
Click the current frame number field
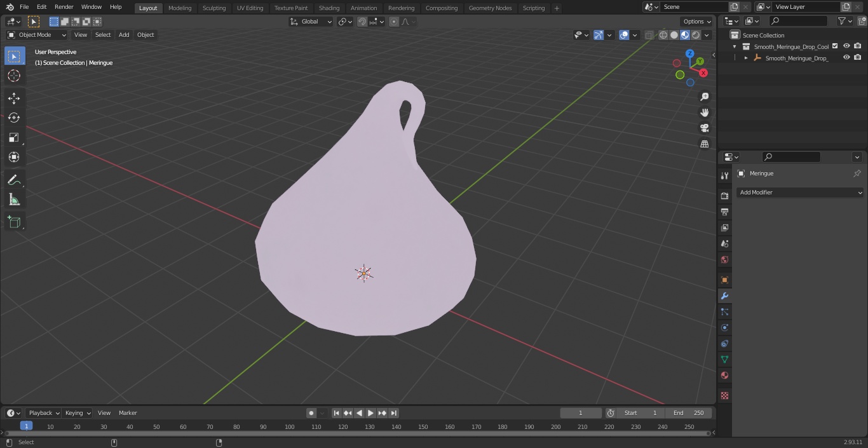pos(581,413)
